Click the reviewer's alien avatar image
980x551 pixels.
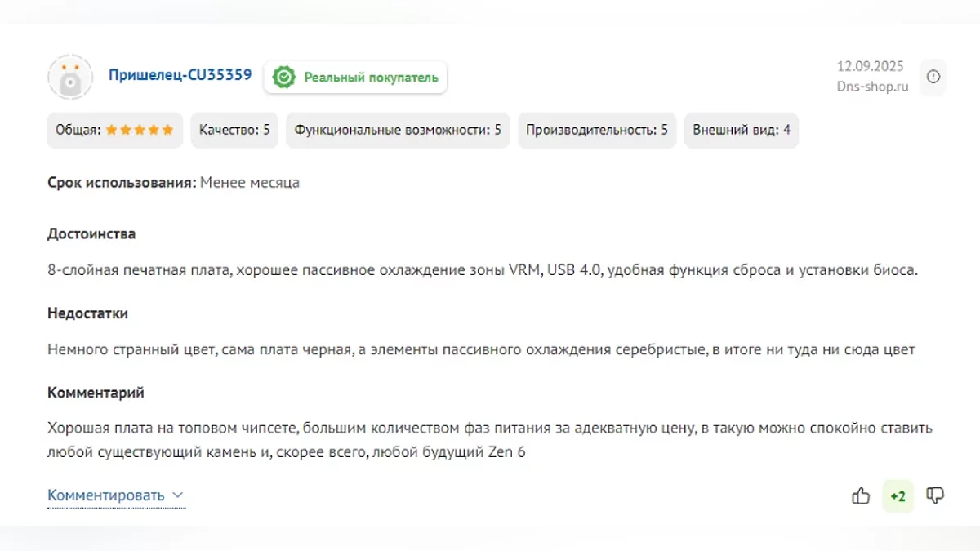click(70, 78)
